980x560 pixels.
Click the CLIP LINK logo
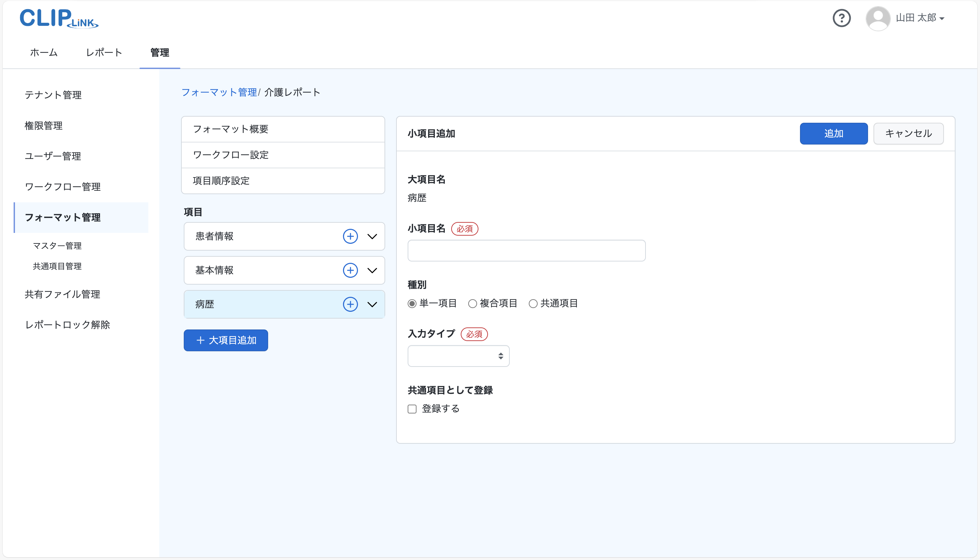pyautogui.click(x=59, y=18)
